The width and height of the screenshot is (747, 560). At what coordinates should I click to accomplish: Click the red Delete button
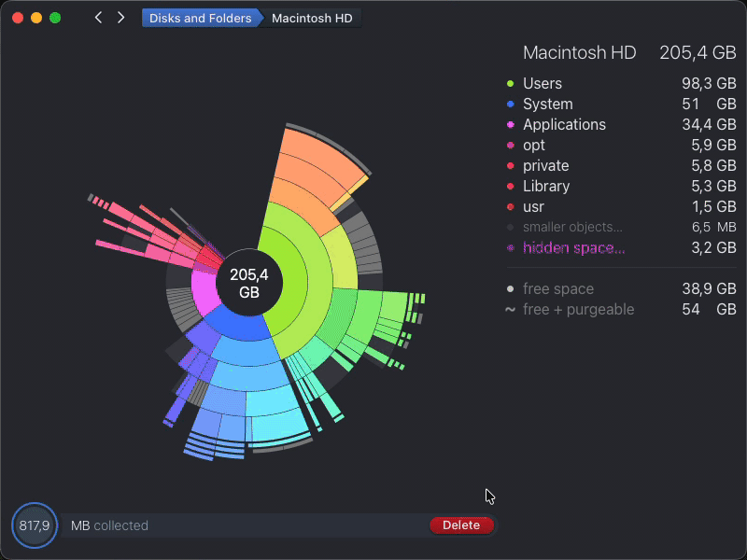pyautogui.click(x=461, y=525)
